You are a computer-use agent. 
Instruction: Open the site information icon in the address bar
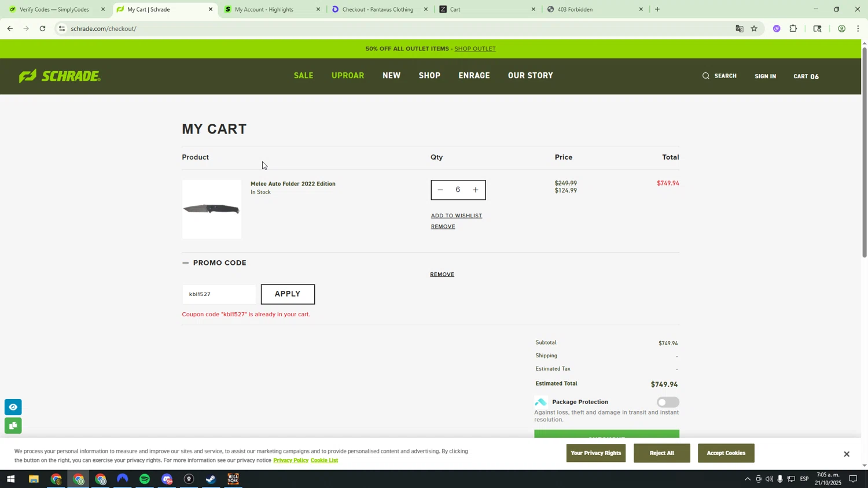(x=62, y=28)
